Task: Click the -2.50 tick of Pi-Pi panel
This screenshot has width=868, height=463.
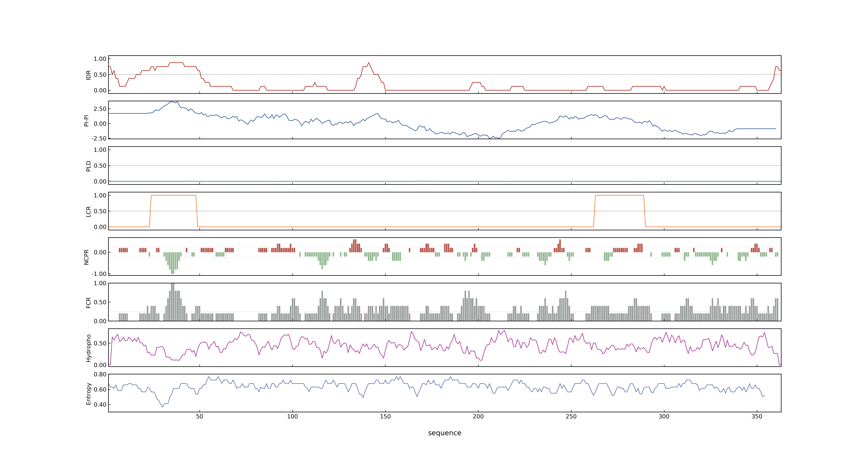Action: coord(99,138)
